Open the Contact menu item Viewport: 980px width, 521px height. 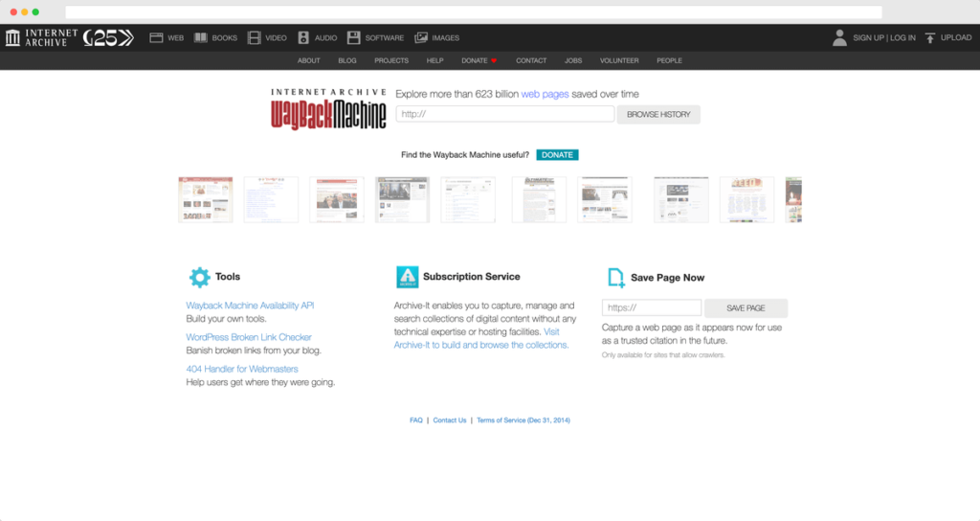(531, 60)
